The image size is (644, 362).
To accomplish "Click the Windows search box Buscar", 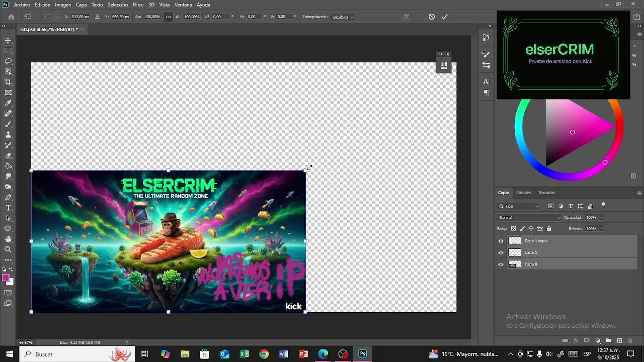I will tap(77, 354).
